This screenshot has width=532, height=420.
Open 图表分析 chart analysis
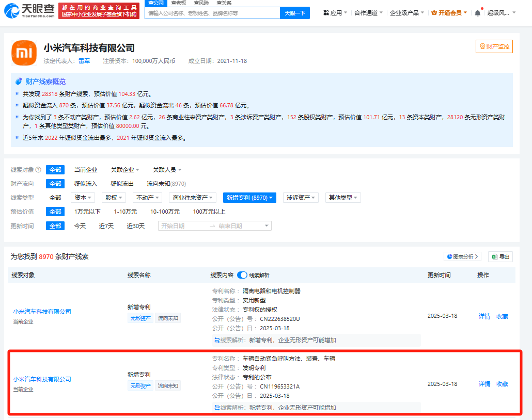point(462,256)
